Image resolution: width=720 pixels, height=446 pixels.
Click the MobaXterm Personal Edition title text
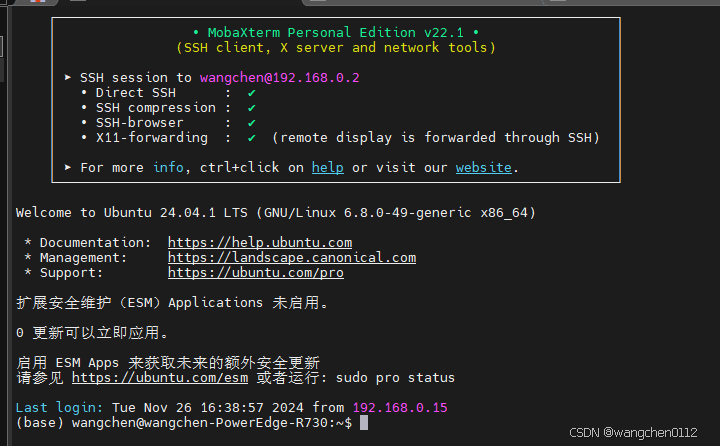[x=336, y=33]
